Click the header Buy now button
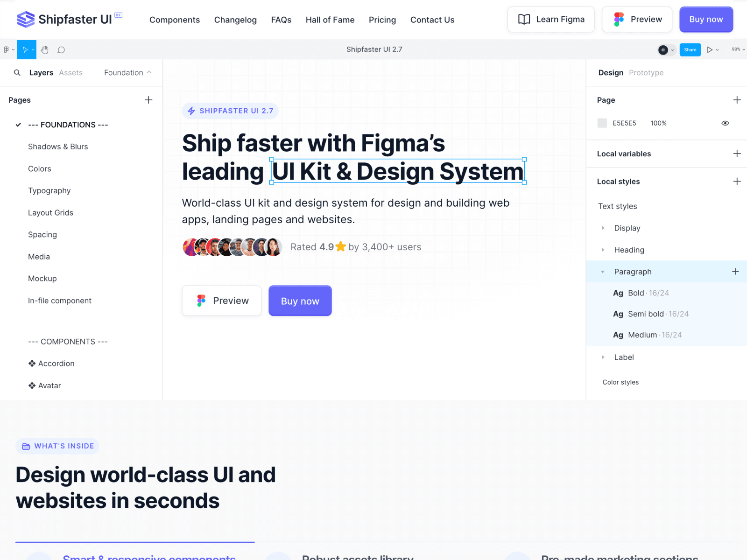This screenshot has width=747, height=560. [x=706, y=20]
